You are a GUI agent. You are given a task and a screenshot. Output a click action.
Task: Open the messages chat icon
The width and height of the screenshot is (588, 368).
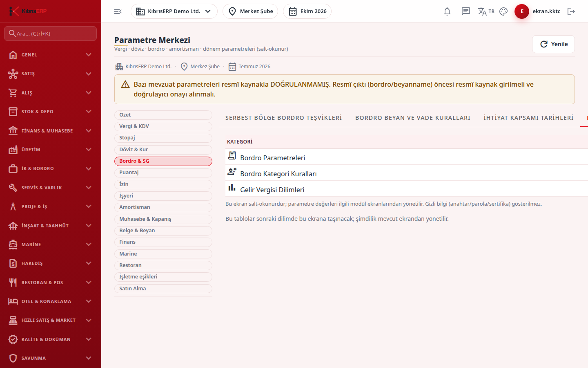[x=466, y=11]
